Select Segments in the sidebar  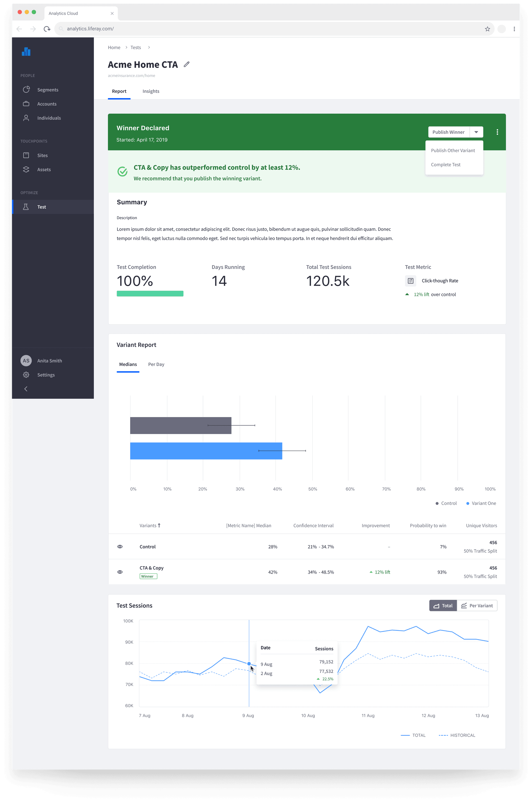tap(47, 89)
